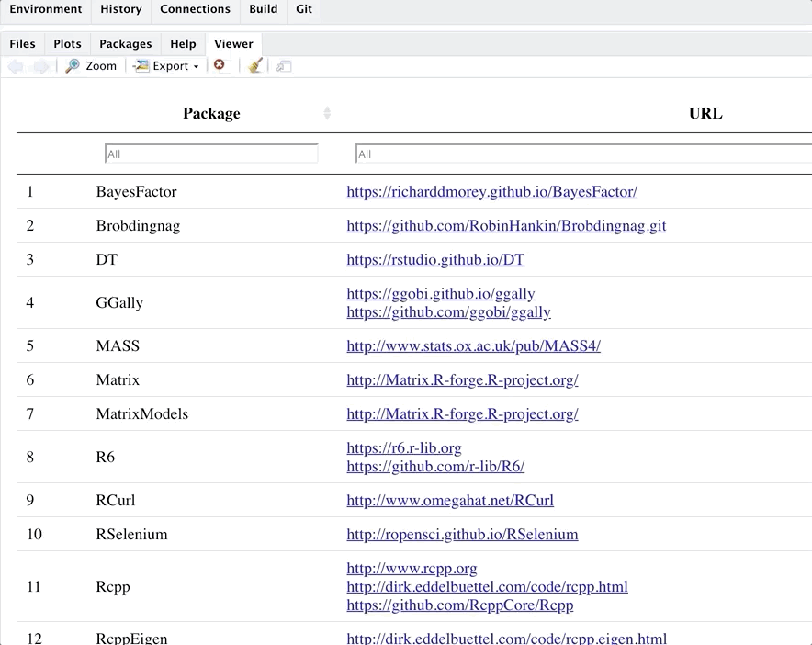Follow the github.com/RcppCore/Rcpp link

pos(460,605)
